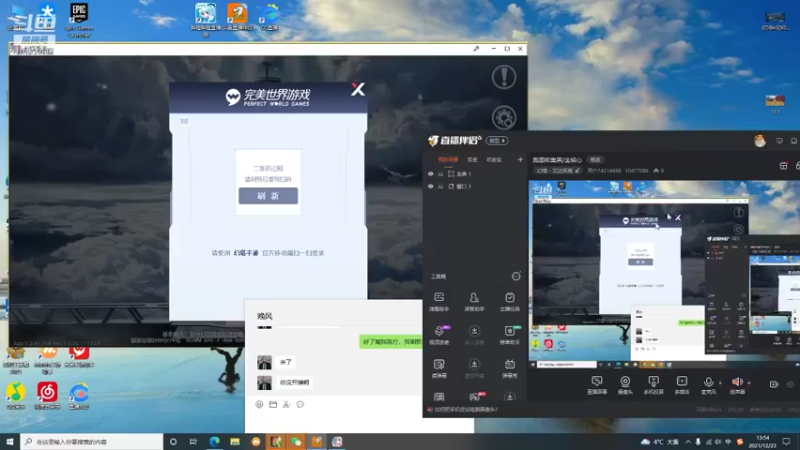Close the Perfect World Games login dialog
This screenshot has width=800, height=450.
click(x=358, y=89)
